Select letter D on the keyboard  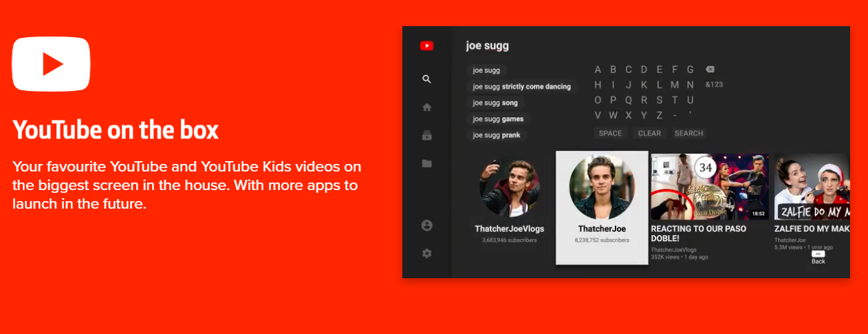[644, 70]
